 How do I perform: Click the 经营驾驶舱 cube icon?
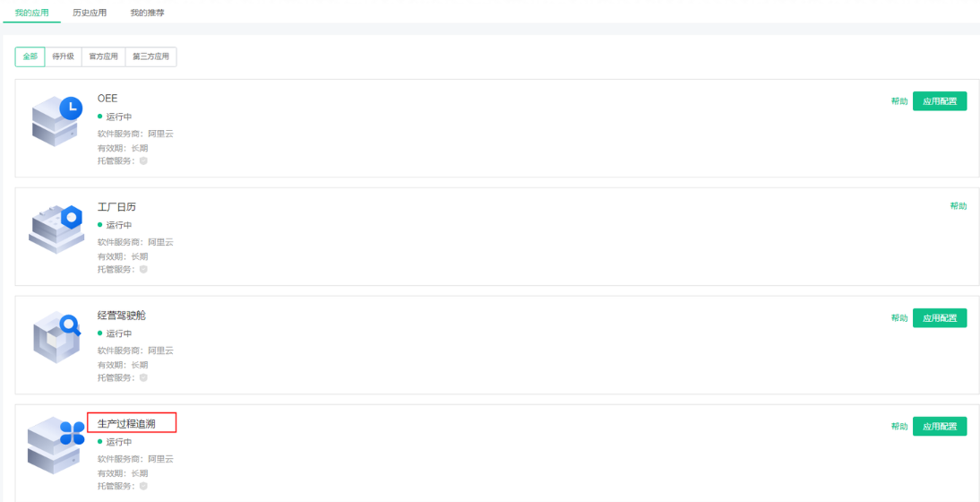[x=56, y=338]
